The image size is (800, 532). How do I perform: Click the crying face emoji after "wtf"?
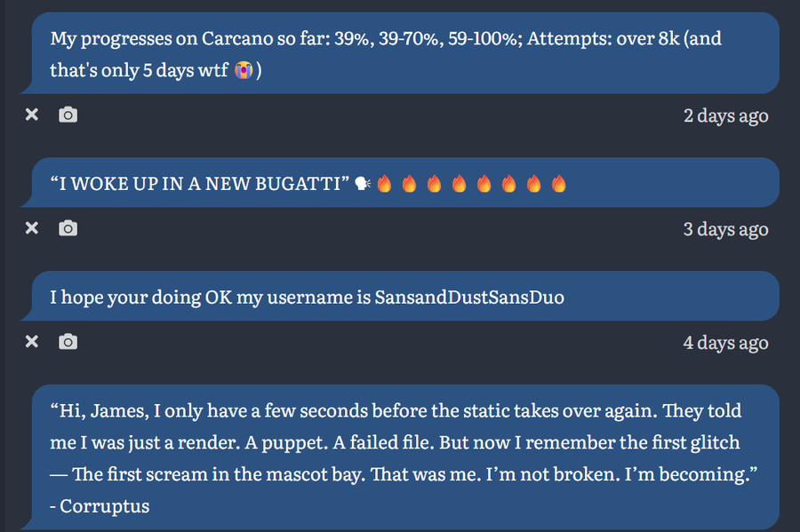point(244,70)
